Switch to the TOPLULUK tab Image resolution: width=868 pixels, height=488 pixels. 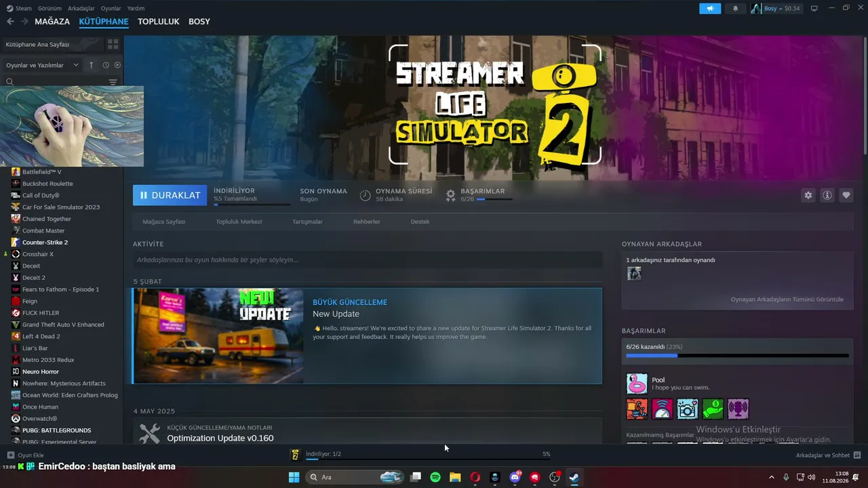(159, 22)
